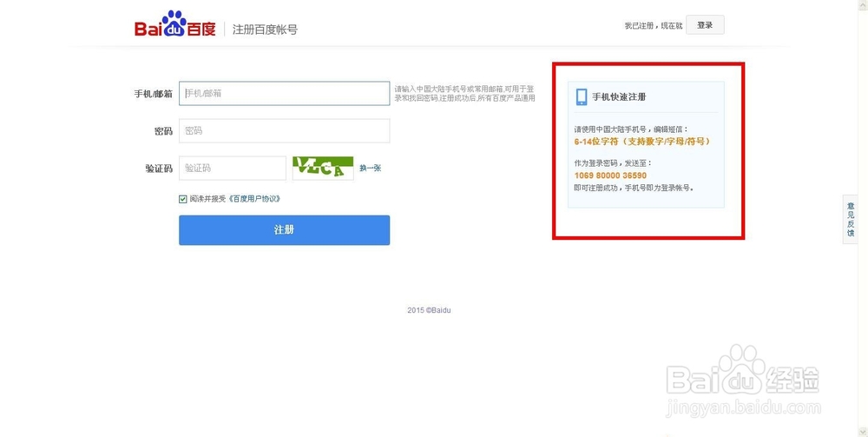Viewport: 868px width, 437px height.
Task: Click the 手机快速注册 heading
Action: tap(619, 97)
